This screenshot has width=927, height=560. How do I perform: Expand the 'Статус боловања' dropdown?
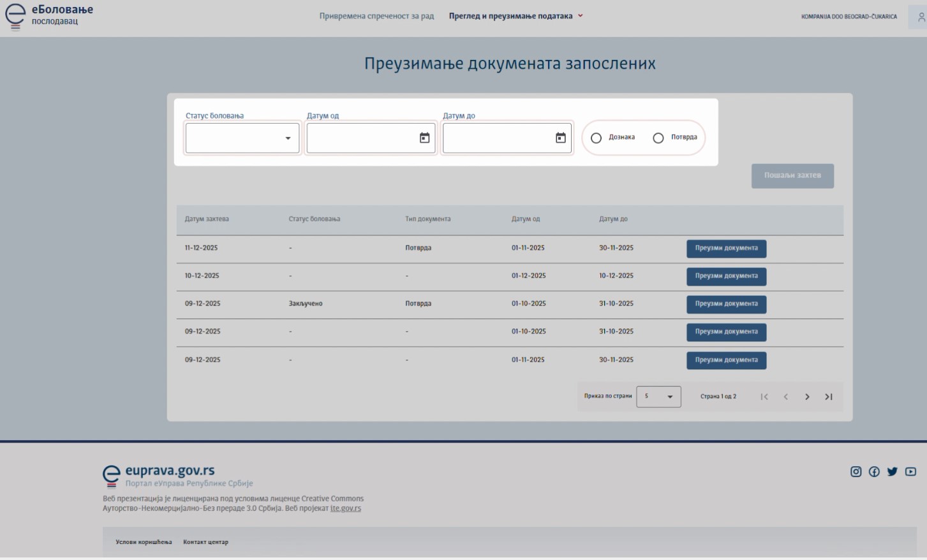(x=242, y=138)
